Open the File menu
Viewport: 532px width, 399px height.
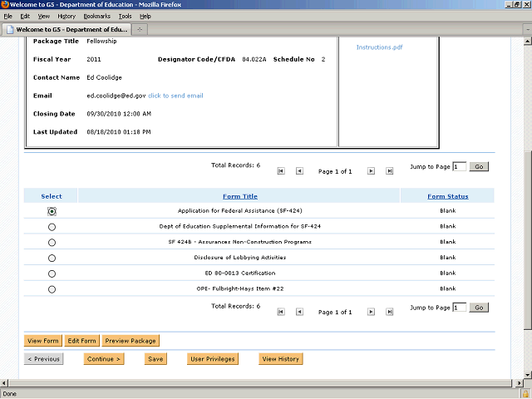[7, 17]
